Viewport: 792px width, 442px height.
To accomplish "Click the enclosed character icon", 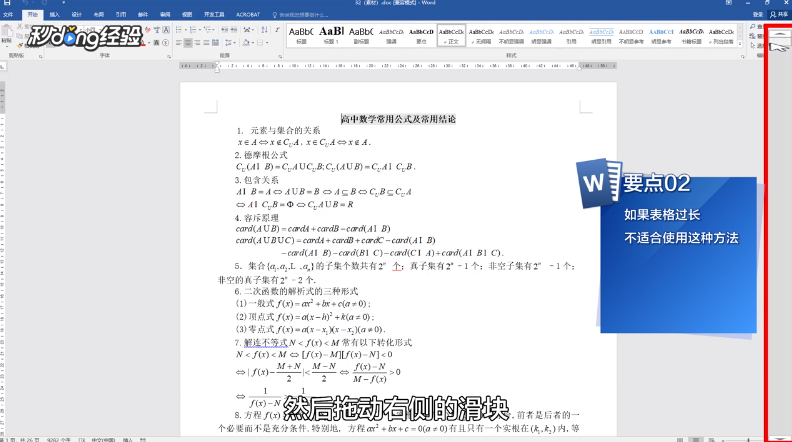I will 166,43.
